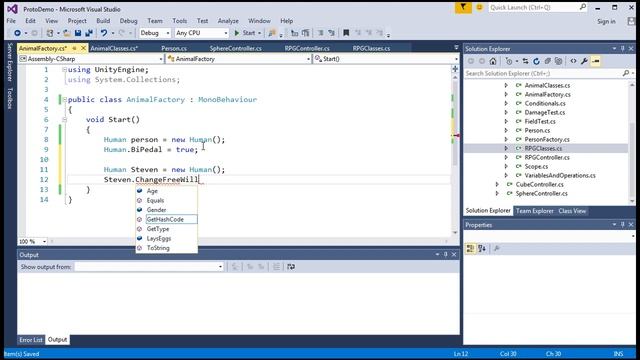Open the Build menu

pyautogui.click(x=103, y=21)
